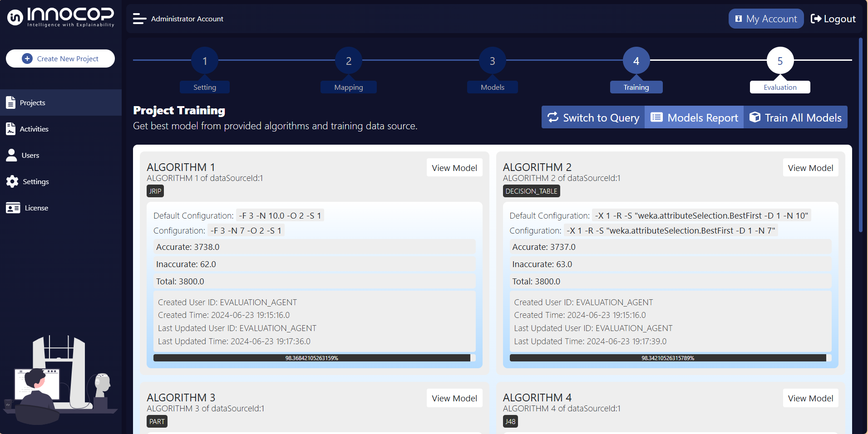View Model for Algorithm 2
868x434 pixels.
pos(810,168)
